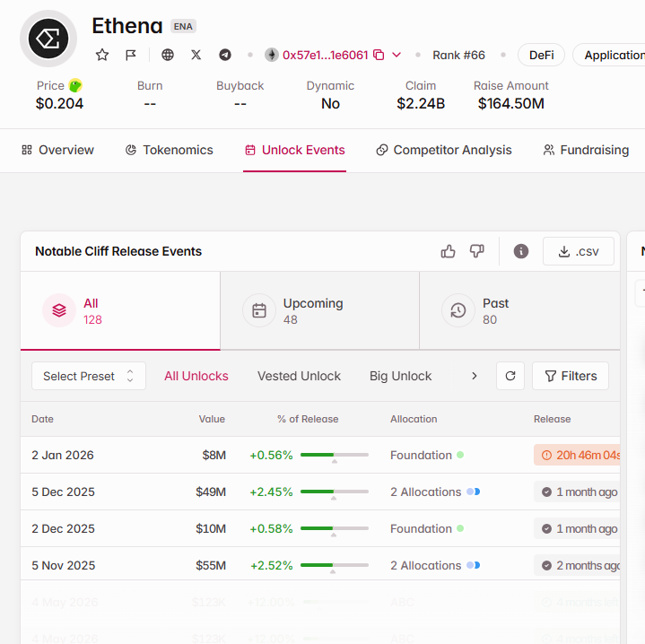Click the 2 months ago badge
This screenshot has width=645, height=644.
577,565
